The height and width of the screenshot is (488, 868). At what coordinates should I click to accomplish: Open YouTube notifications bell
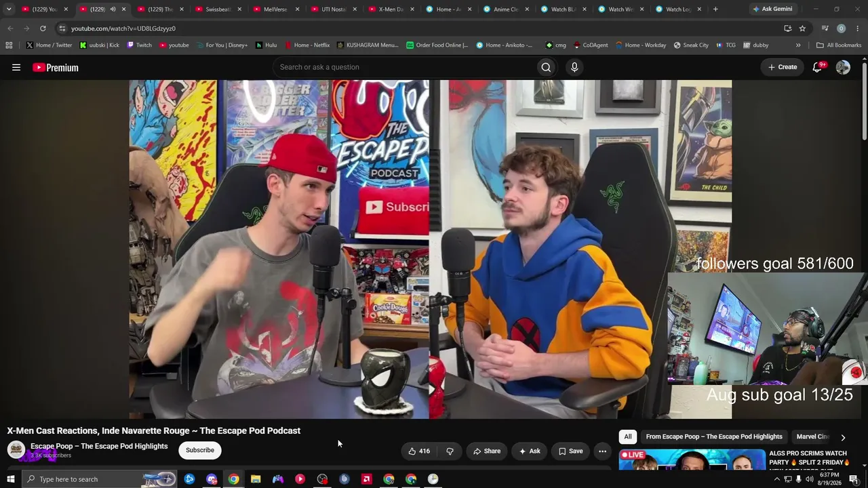[817, 67]
